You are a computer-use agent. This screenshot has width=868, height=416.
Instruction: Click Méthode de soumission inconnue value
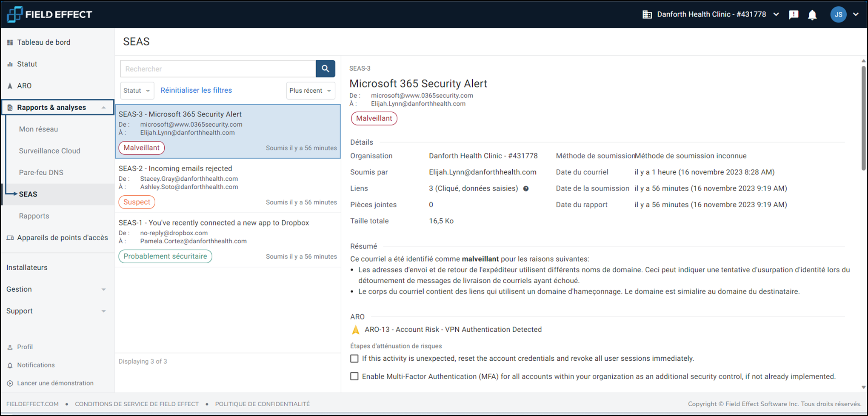pos(691,156)
